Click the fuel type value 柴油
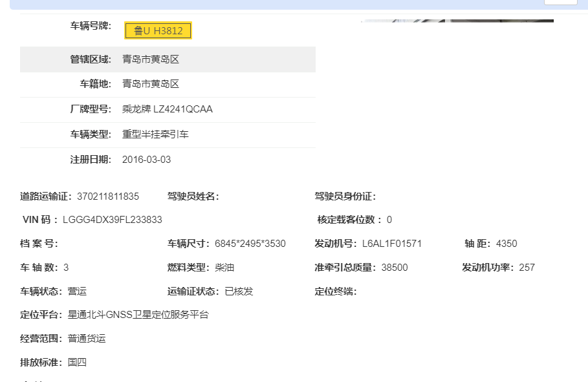The image size is (588, 382). point(224,268)
